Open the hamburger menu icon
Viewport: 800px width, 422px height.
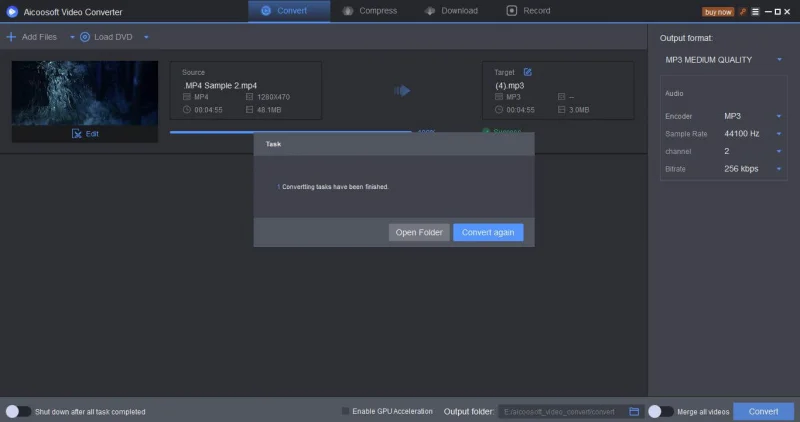tap(757, 11)
